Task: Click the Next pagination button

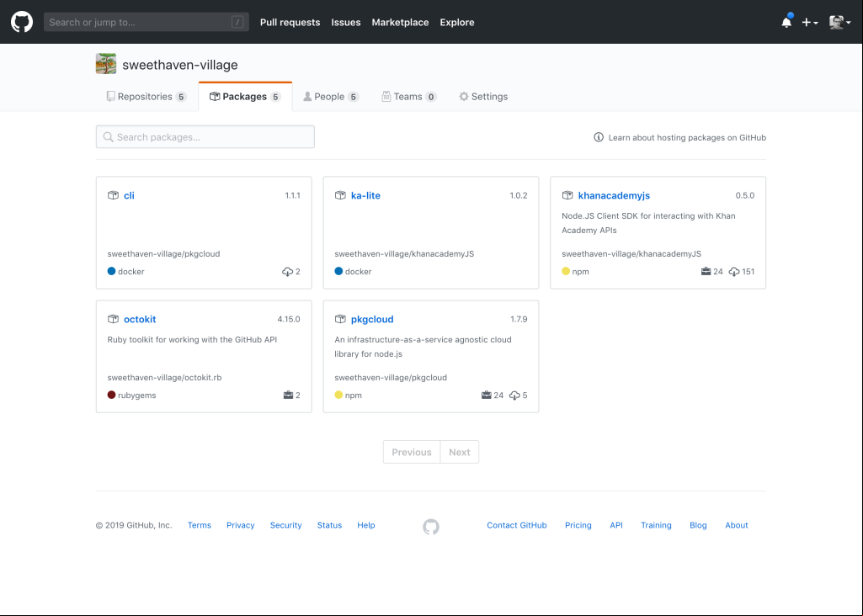Action: [x=460, y=452]
